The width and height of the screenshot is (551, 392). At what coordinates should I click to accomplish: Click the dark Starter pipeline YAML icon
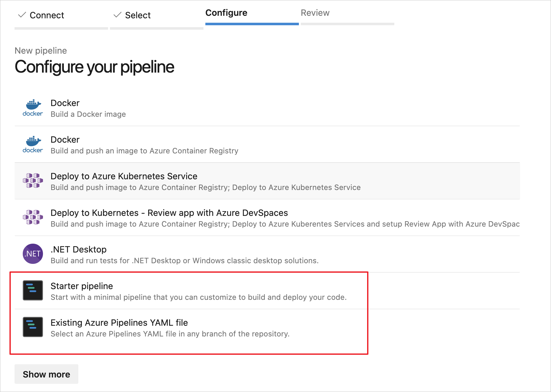pyautogui.click(x=32, y=290)
